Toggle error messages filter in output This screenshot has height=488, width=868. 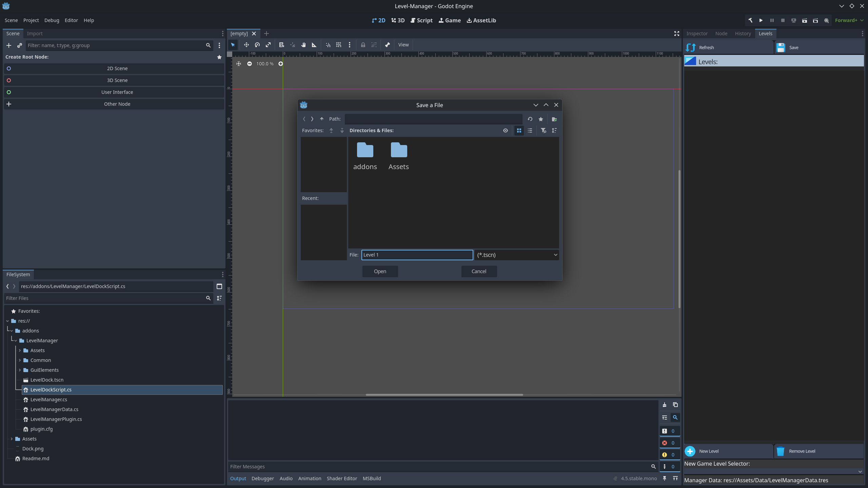pyautogui.click(x=669, y=443)
